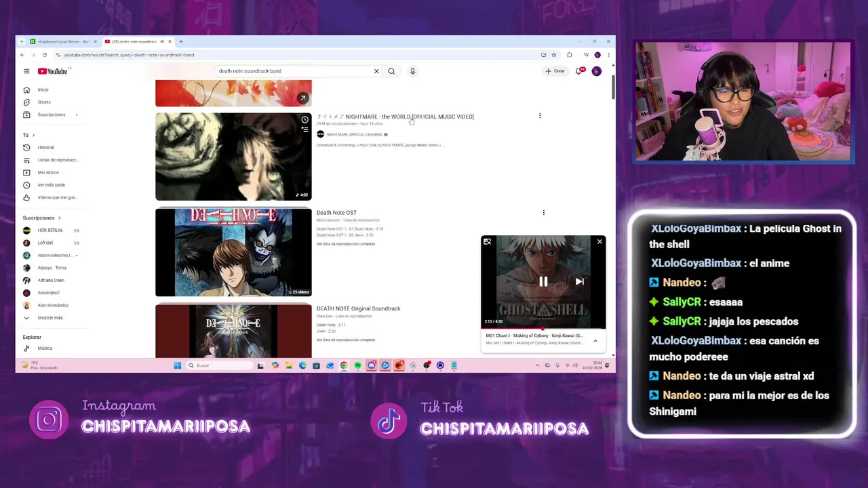Seek on the miniplayer progress bar
The image size is (868, 488).
[543, 328]
